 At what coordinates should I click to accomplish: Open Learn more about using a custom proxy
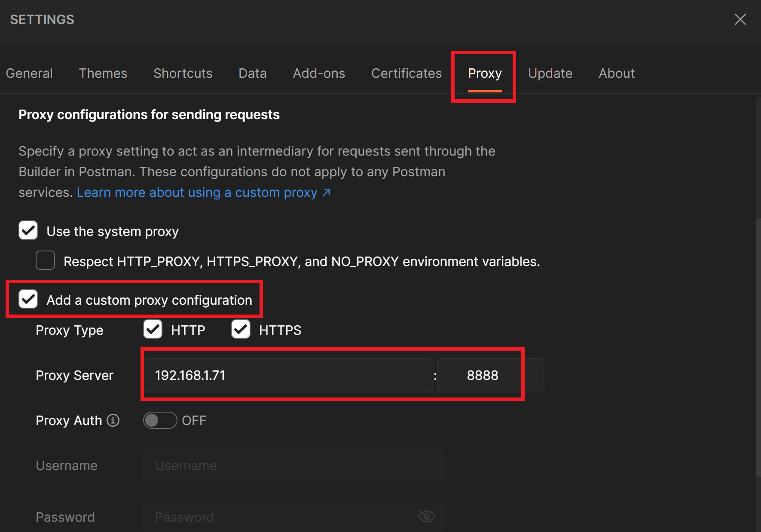pos(197,193)
